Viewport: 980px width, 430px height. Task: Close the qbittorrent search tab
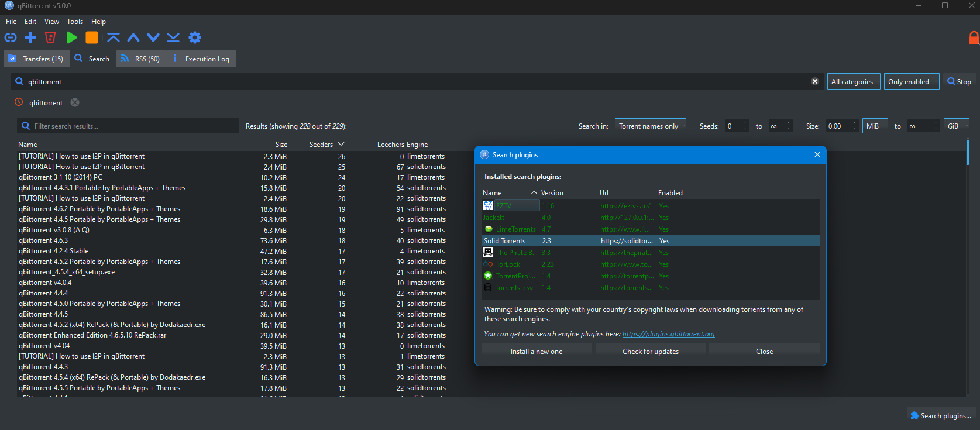(75, 102)
